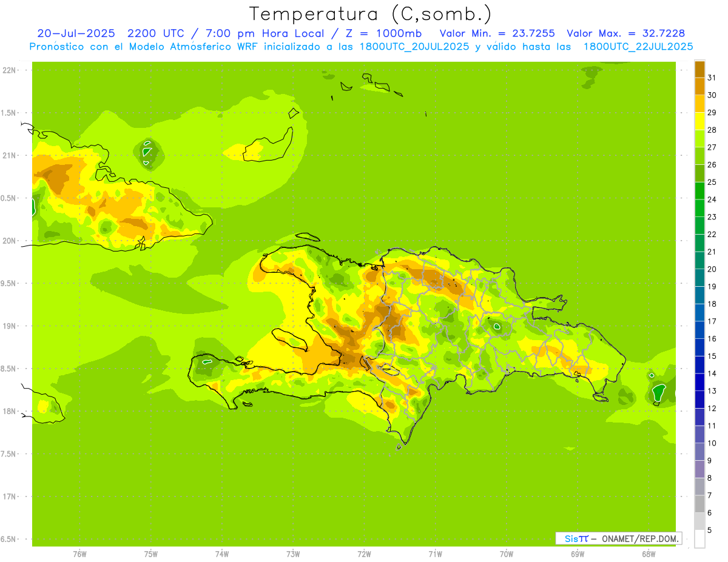Select legend swatch between 30 and 31
Screen dimensions: 728x562
(x=699, y=86)
